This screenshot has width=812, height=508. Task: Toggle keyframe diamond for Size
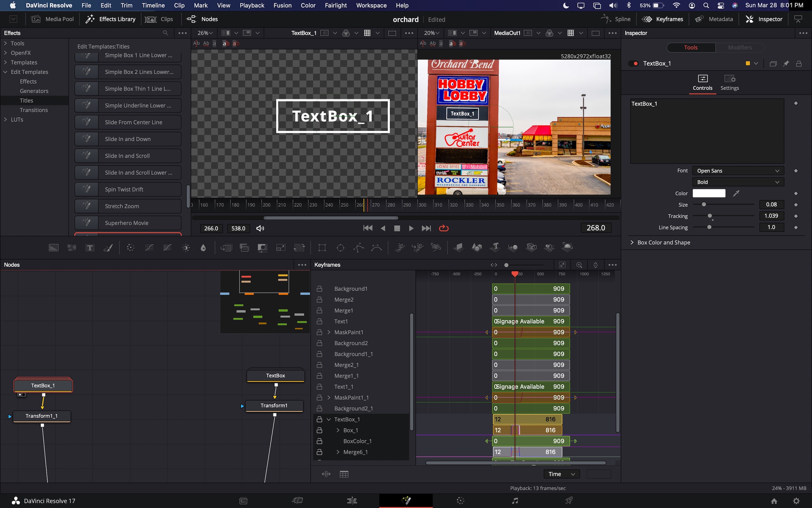[796, 205]
